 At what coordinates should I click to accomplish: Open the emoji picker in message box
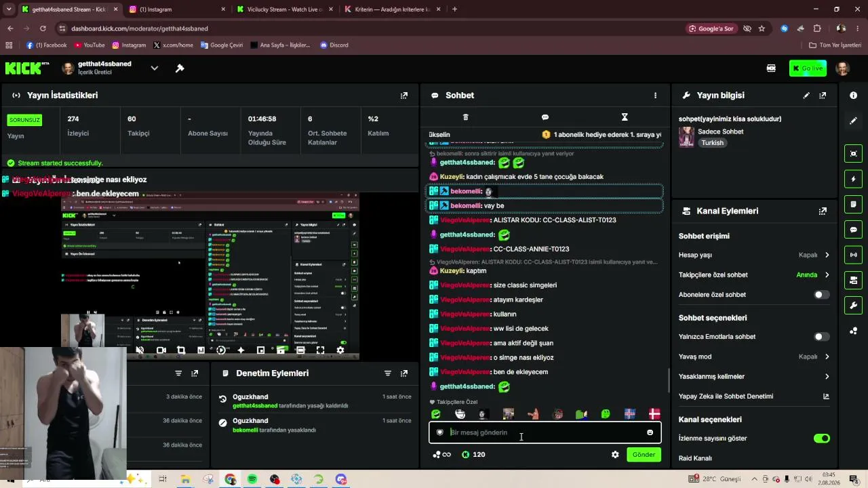650,432
